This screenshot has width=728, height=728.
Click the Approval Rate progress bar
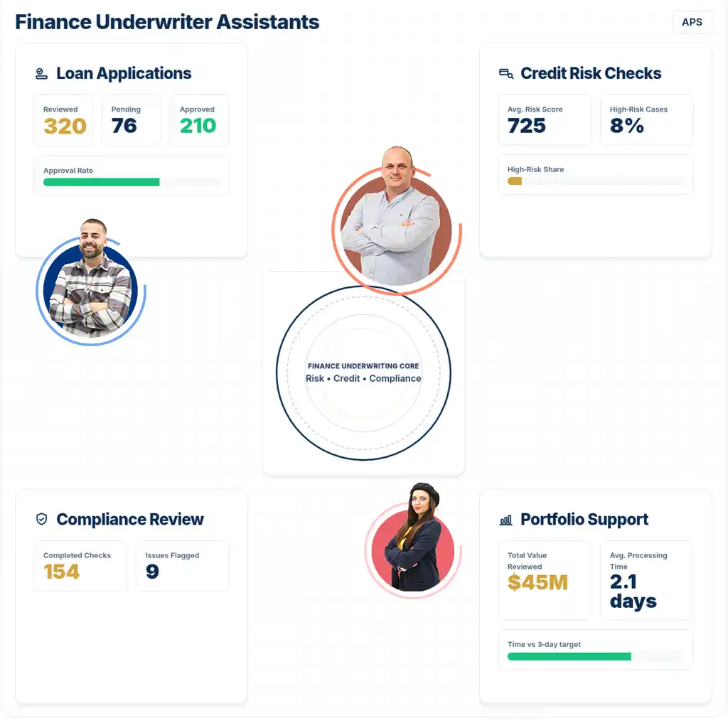tap(132, 182)
